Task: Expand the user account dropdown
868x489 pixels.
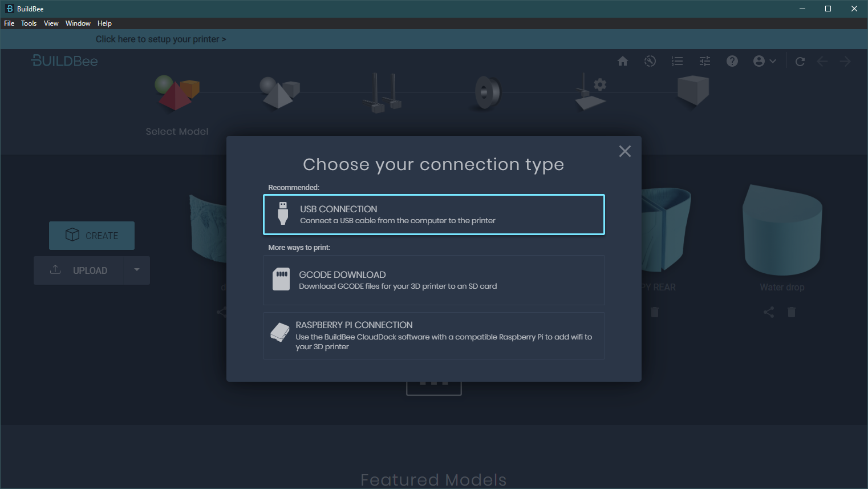Action: 765,61
